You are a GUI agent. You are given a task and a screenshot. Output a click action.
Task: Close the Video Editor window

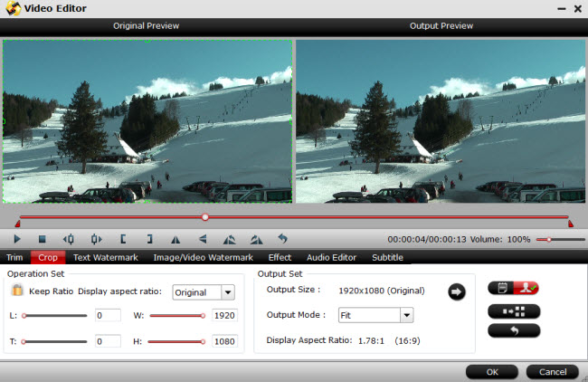pyautogui.click(x=578, y=9)
